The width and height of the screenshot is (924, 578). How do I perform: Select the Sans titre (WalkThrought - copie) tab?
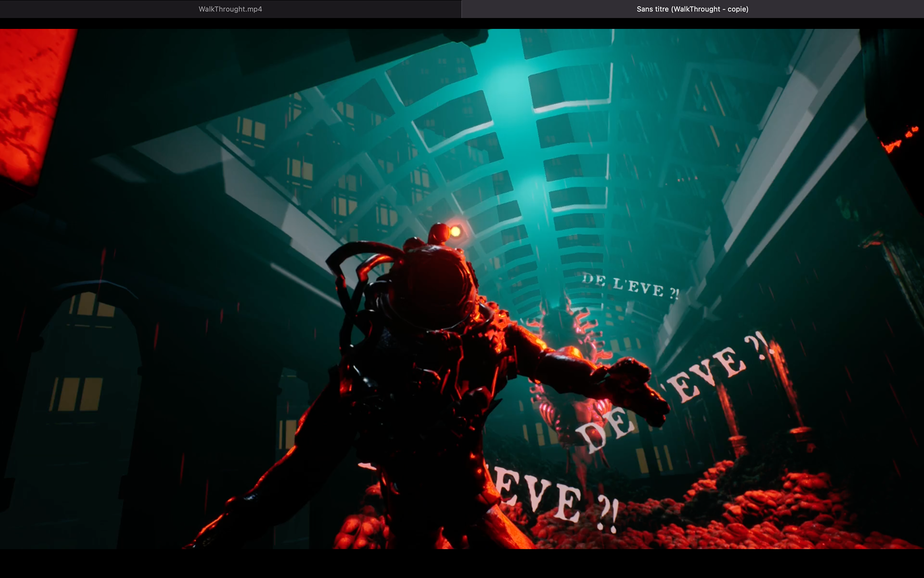coord(693,9)
